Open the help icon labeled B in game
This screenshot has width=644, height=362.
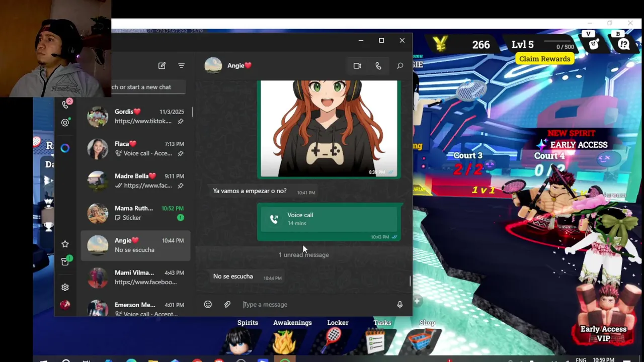pos(624,44)
